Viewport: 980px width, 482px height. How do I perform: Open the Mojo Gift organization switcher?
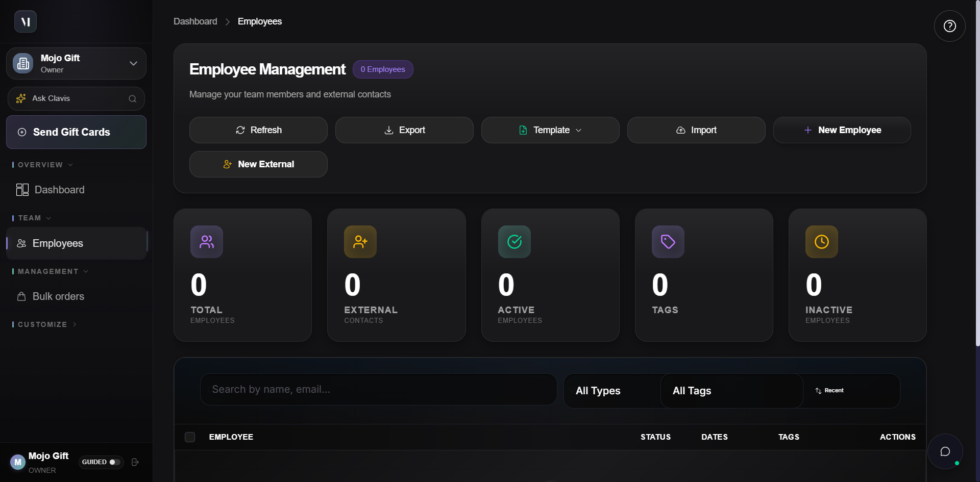click(x=76, y=63)
